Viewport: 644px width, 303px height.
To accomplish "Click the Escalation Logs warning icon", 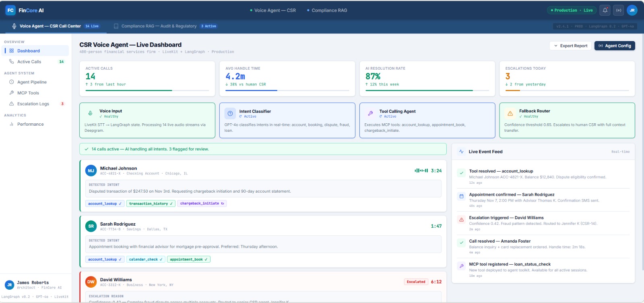I will click(12, 104).
